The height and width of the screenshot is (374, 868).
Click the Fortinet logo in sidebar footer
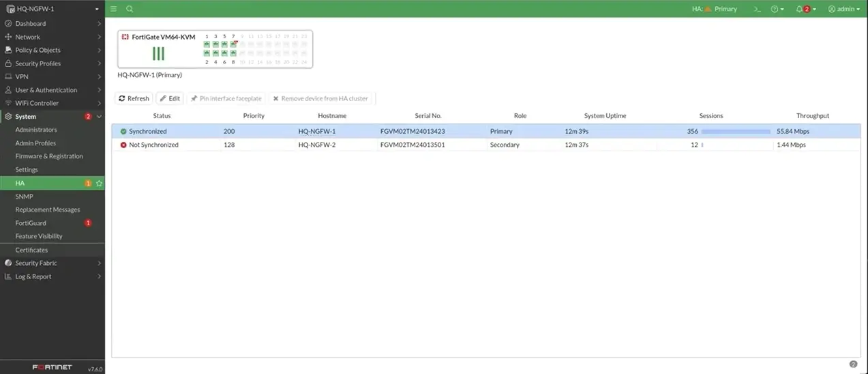tap(53, 367)
